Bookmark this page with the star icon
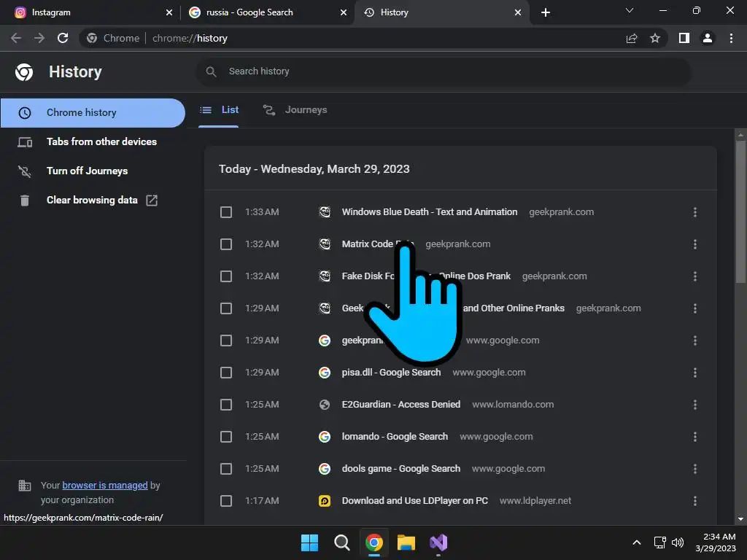Viewport: 747px width, 560px height. [x=655, y=38]
